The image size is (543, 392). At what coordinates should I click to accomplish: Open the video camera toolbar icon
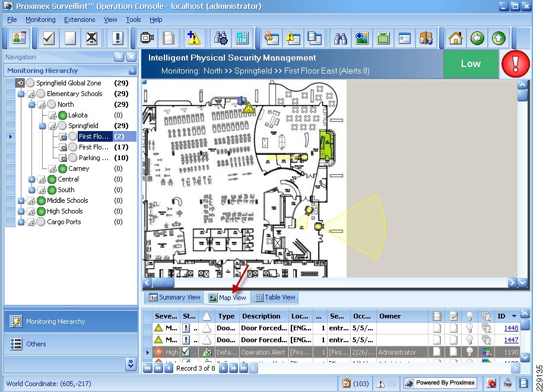(147, 38)
